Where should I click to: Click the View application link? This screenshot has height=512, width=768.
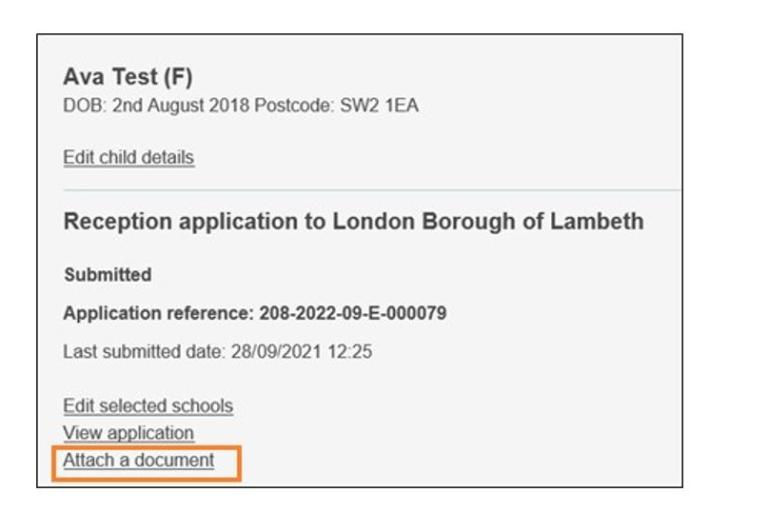(128, 433)
